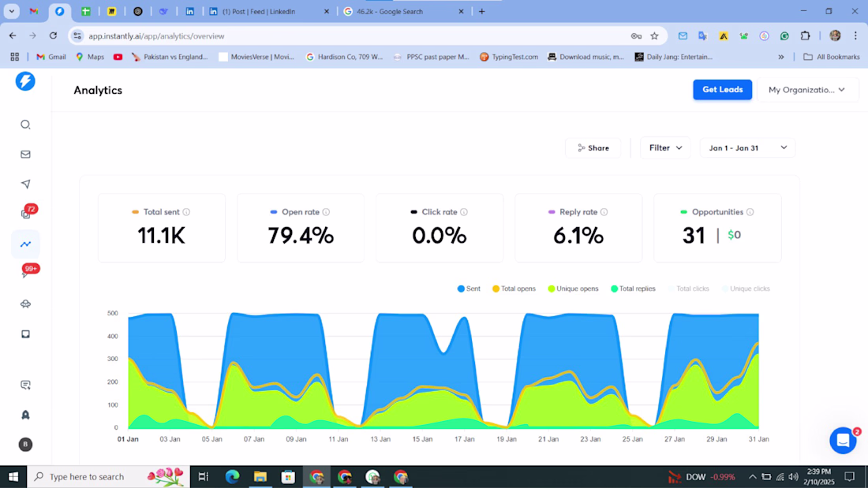Open the support chat bubble widget

[843, 441]
